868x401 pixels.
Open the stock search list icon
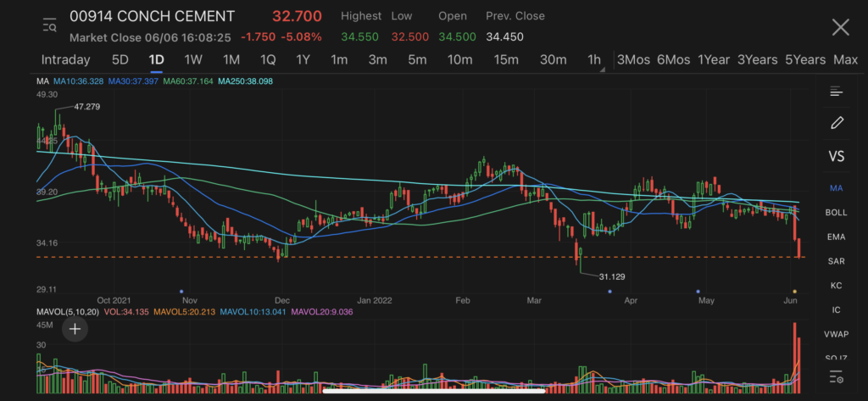(x=49, y=25)
